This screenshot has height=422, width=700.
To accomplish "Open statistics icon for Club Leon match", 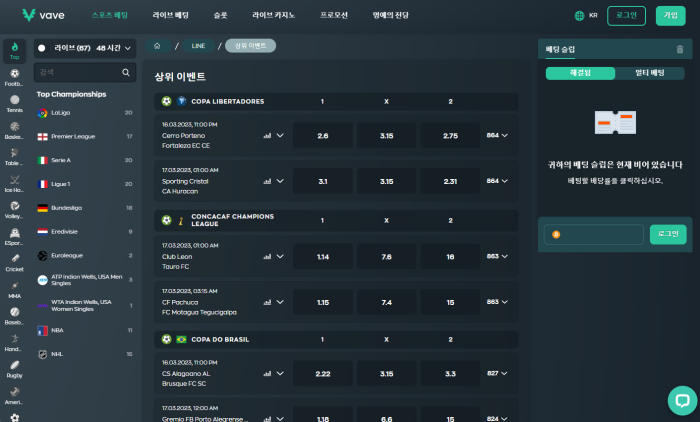I will (x=267, y=256).
